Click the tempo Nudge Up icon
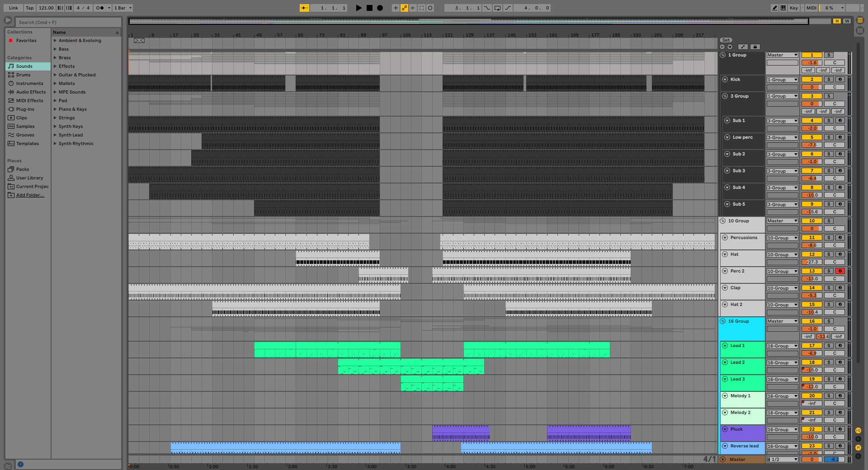 [69, 8]
